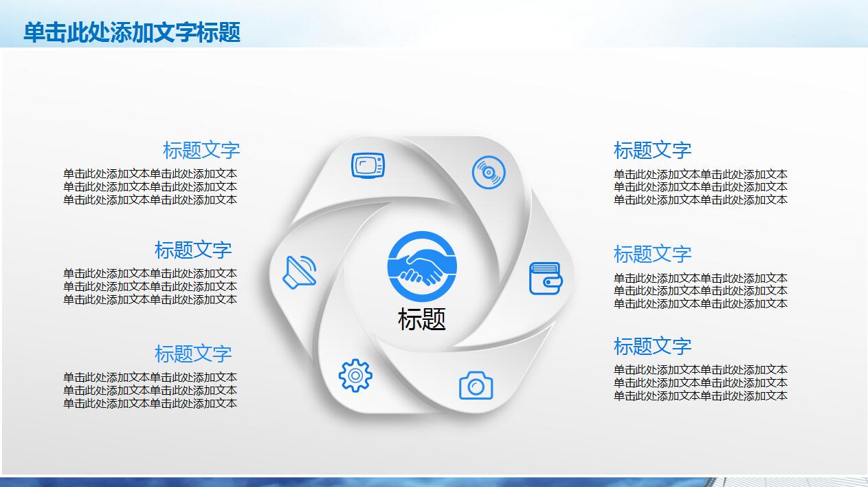Click the CD disc icon
Screen dimensions: 868x487
[x=489, y=172]
